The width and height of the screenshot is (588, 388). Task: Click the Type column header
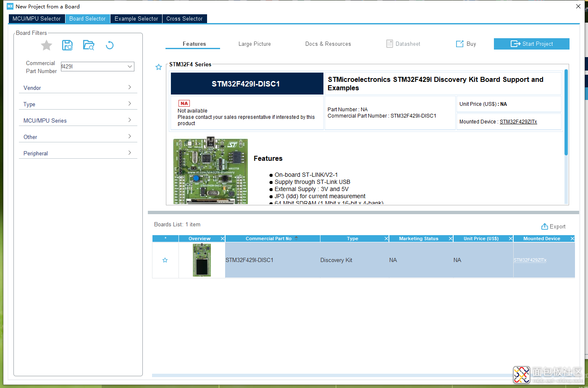coord(352,239)
